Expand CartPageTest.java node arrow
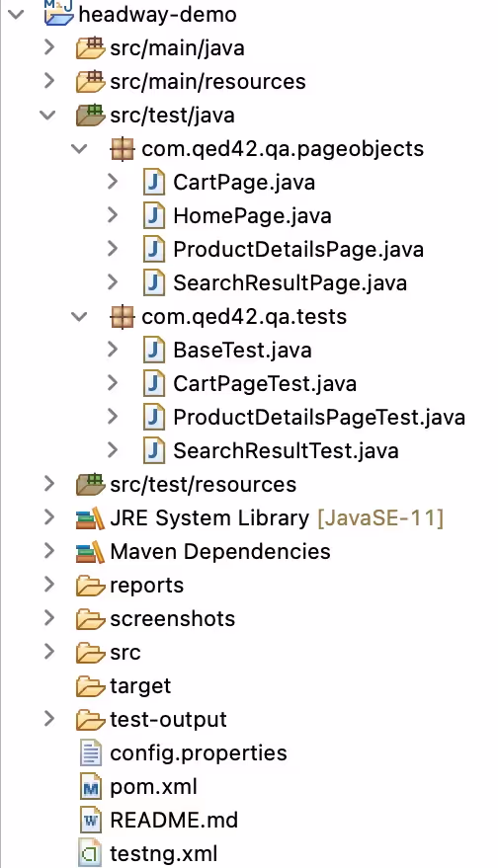This screenshot has height=868, width=498. coord(113,383)
